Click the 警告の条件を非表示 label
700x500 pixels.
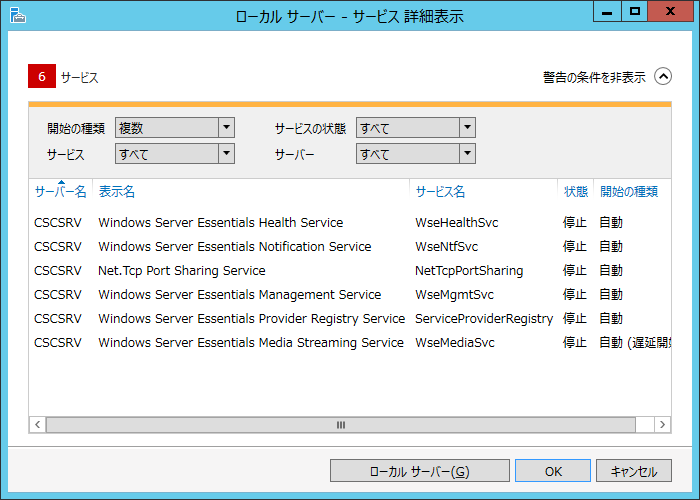tap(594, 77)
